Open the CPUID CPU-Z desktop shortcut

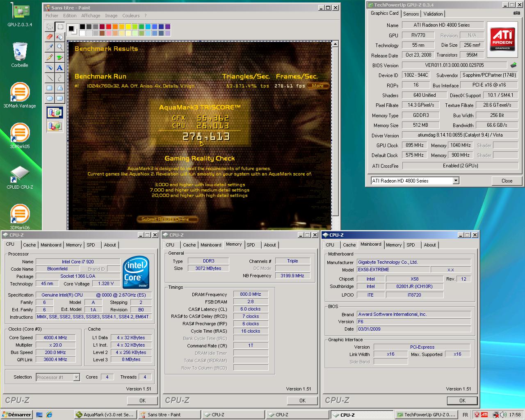[20, 176]
